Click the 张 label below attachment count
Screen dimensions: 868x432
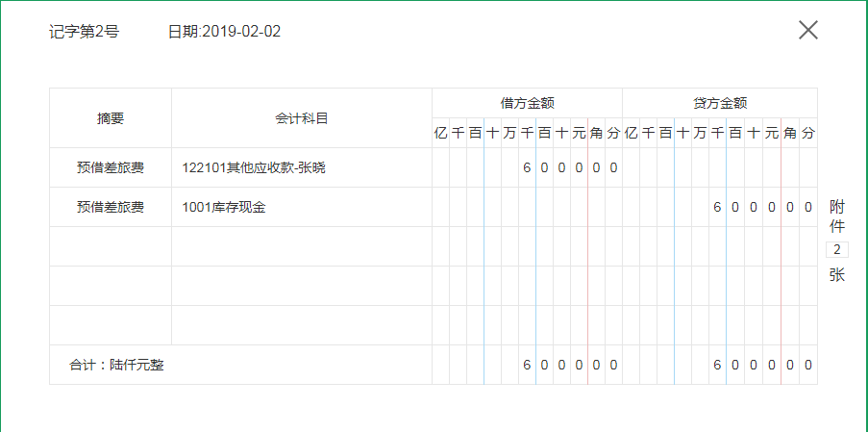(837, 275)
